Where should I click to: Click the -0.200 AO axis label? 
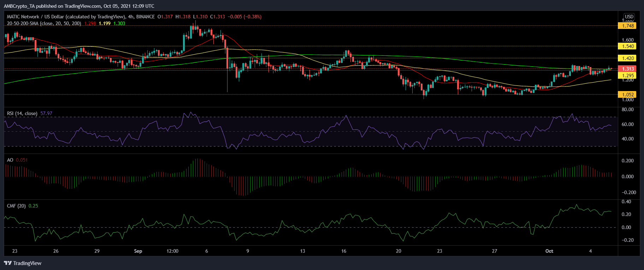coord(629,192)
